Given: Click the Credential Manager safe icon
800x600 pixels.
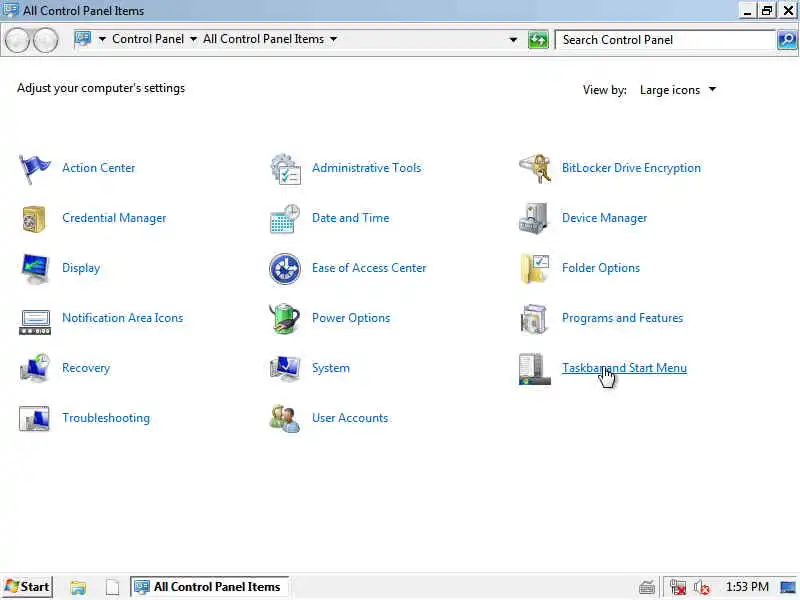Looking at the screenshot, I should [34, 218].
